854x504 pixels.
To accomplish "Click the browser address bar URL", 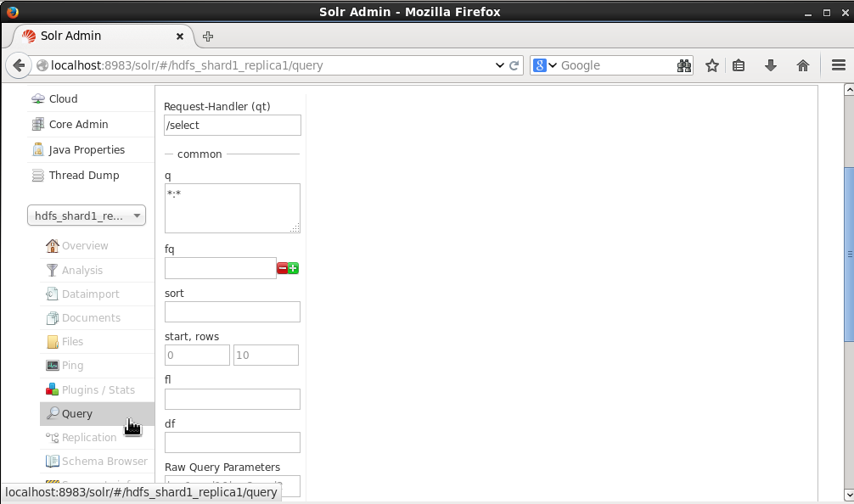I will (187, 65).
